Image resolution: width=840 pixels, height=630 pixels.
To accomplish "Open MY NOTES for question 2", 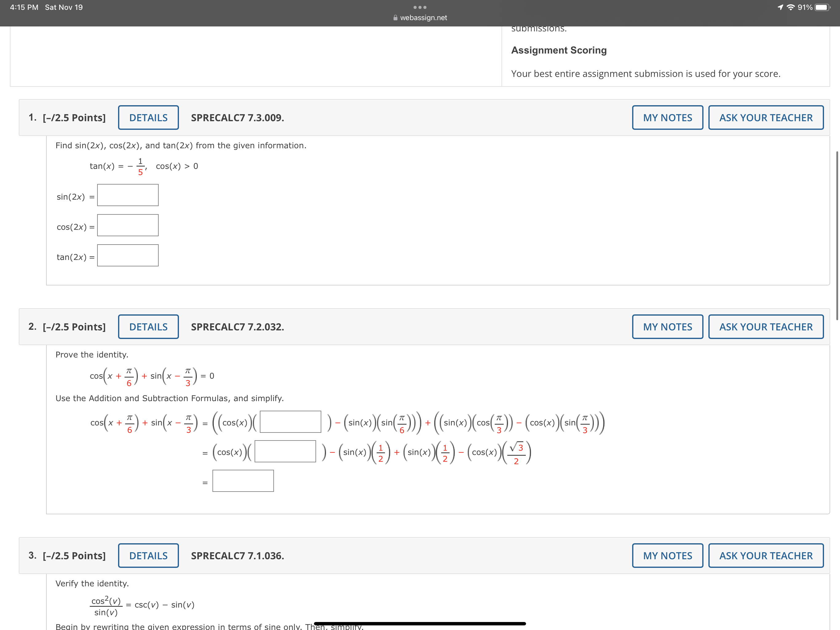I will click(667, 326).
